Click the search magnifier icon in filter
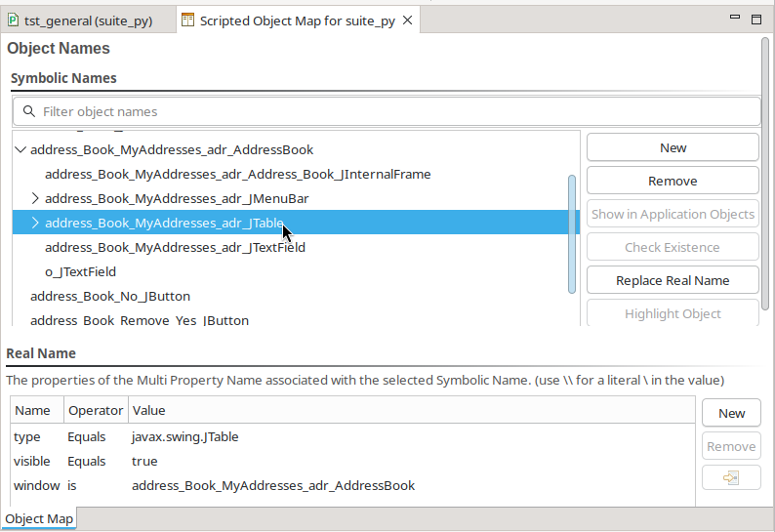 (29, 111)
